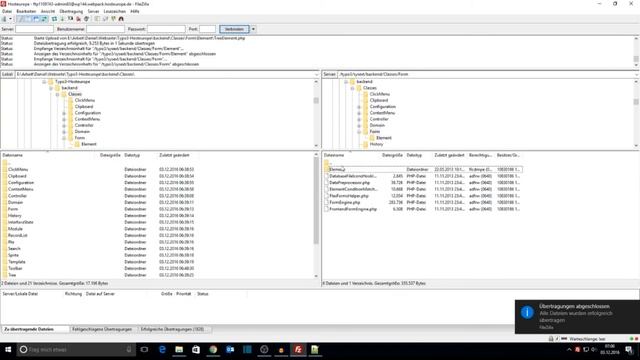Click the reconnect to last server icon

86,19
